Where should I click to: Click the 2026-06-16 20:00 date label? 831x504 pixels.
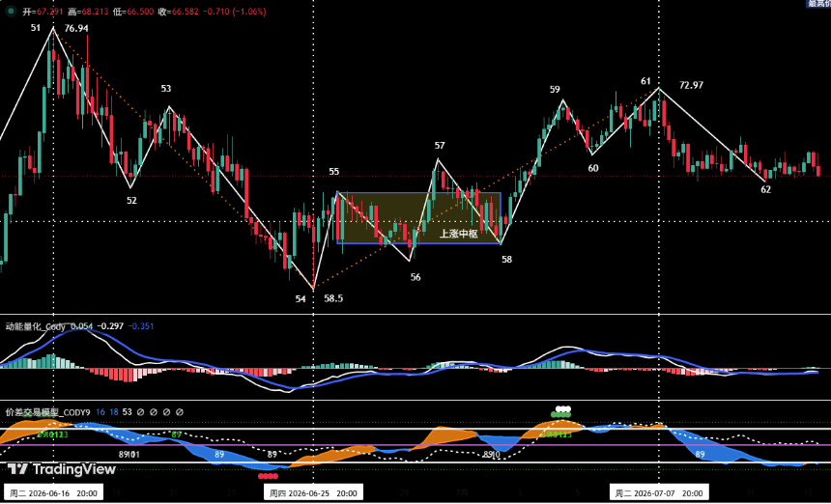tap(53, 492)
